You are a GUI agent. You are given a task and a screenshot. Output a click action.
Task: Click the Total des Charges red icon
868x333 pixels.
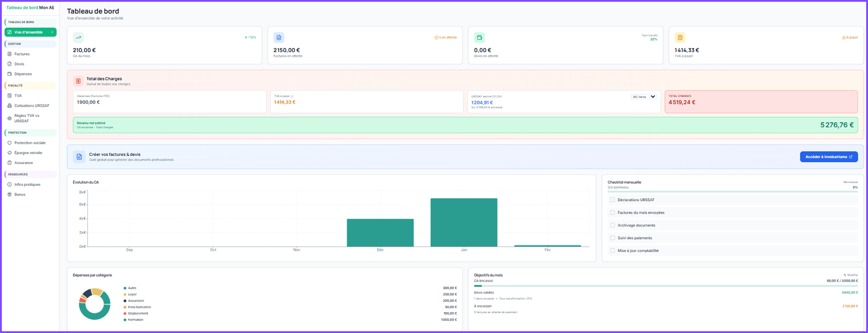pos(78,81)
